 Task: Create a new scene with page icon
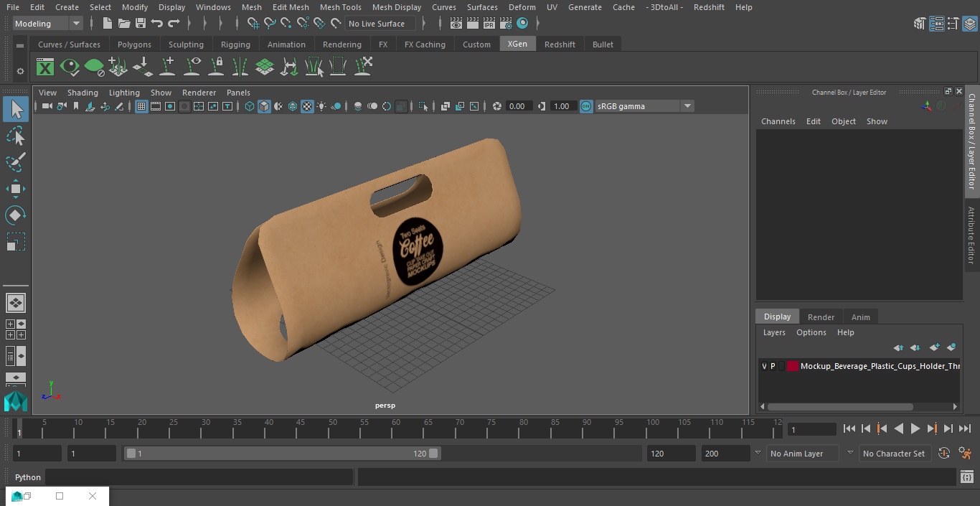[108, 24]
